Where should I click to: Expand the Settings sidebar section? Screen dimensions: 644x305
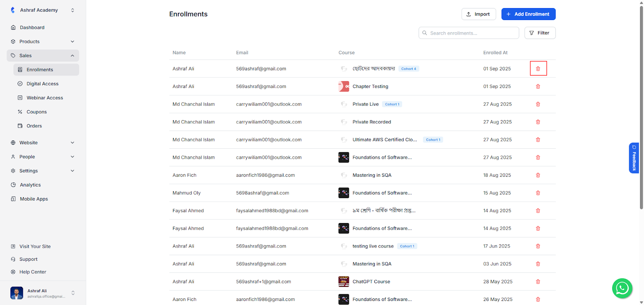tap(72, 171)
